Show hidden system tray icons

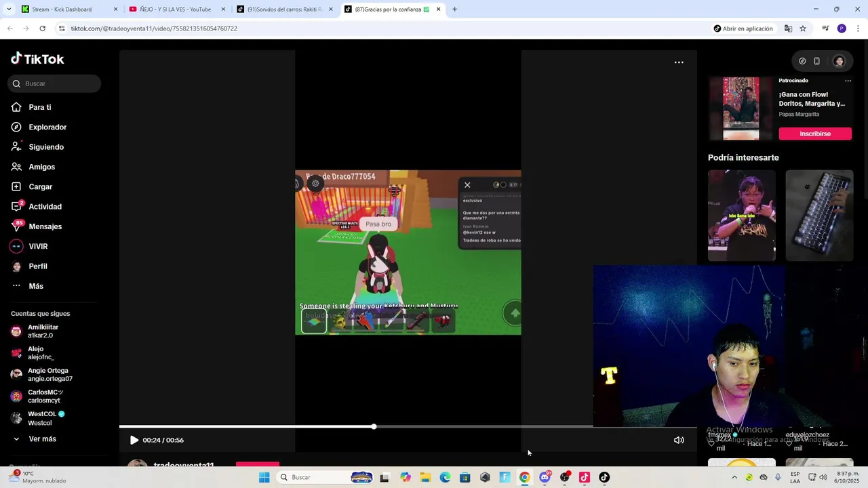734,477
